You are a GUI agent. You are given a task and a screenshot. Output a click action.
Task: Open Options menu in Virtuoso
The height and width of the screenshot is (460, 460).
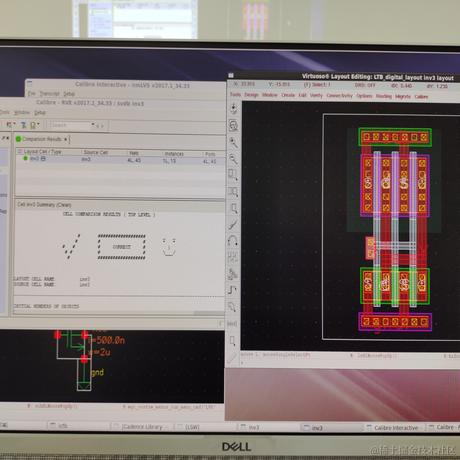364,96
